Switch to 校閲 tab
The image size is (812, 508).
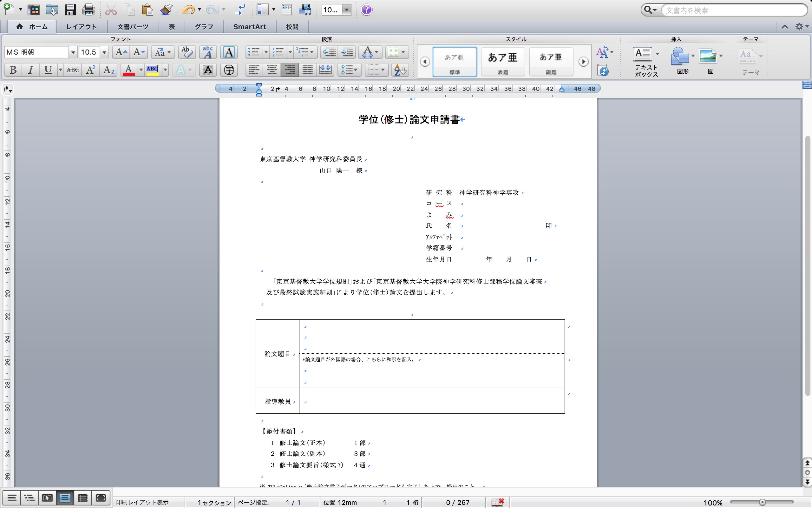292,27
